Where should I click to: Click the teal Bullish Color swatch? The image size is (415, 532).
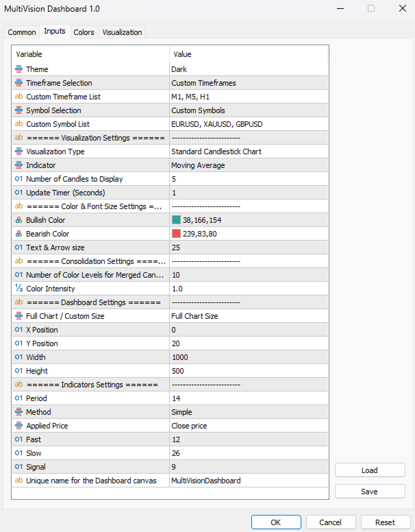pyautogui.click(x=176, y=220)
